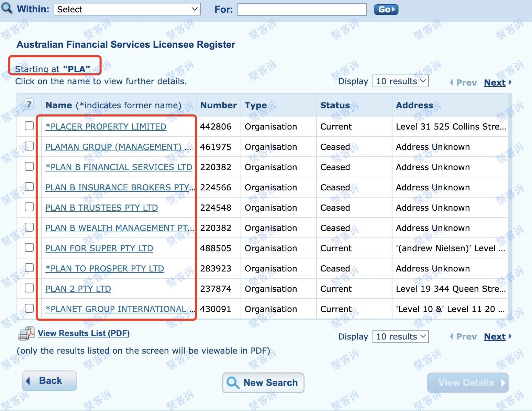Click address Level 19 344 Queen Stre...
Viewport: 532px width, 411px height.
451,289
